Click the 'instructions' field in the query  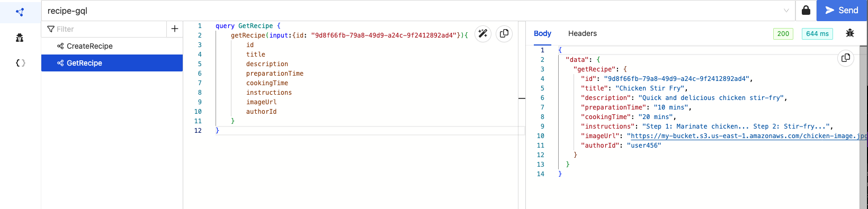pos(269,93)
